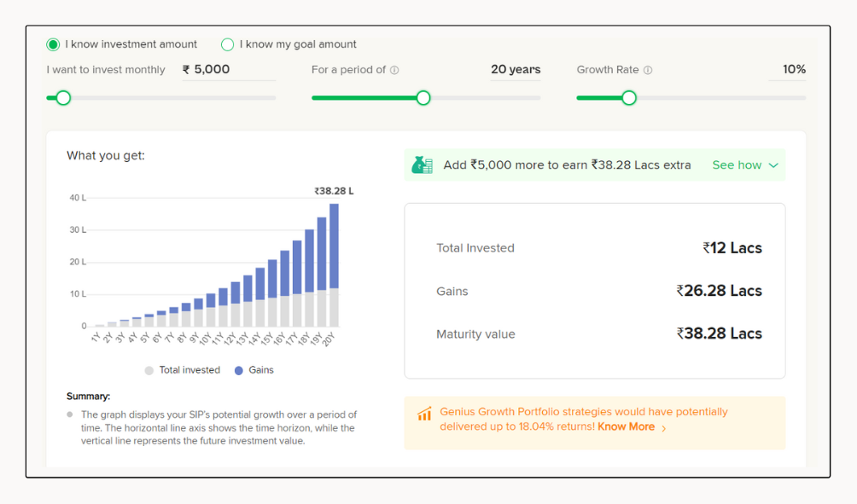Click the orange bar chart icon
The image size is (857, 504).
tap(424, 414)
